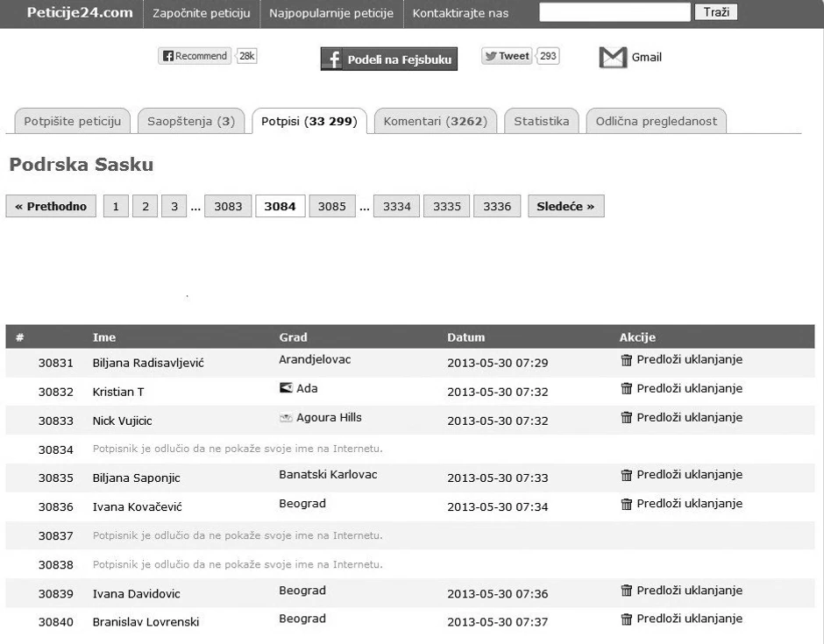
Task: Click Predloži uklanjanje for Ivana Kovačević
Action: [690, 504]
